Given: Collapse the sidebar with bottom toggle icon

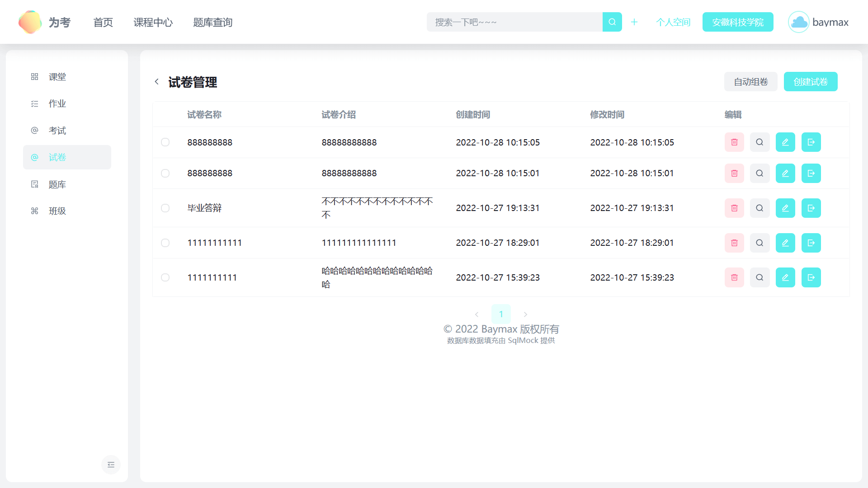Looking at the screenshot, I should click(x=111, y=465).
